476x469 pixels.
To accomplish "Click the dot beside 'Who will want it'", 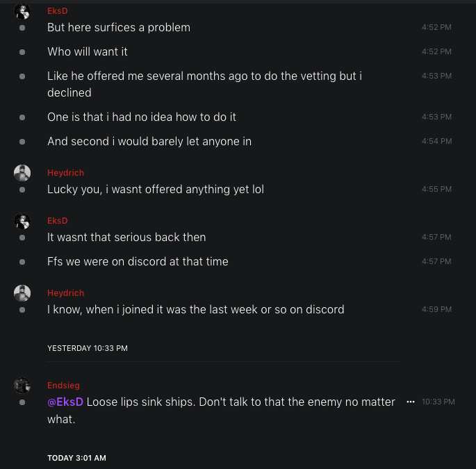I will click(22, 52).
